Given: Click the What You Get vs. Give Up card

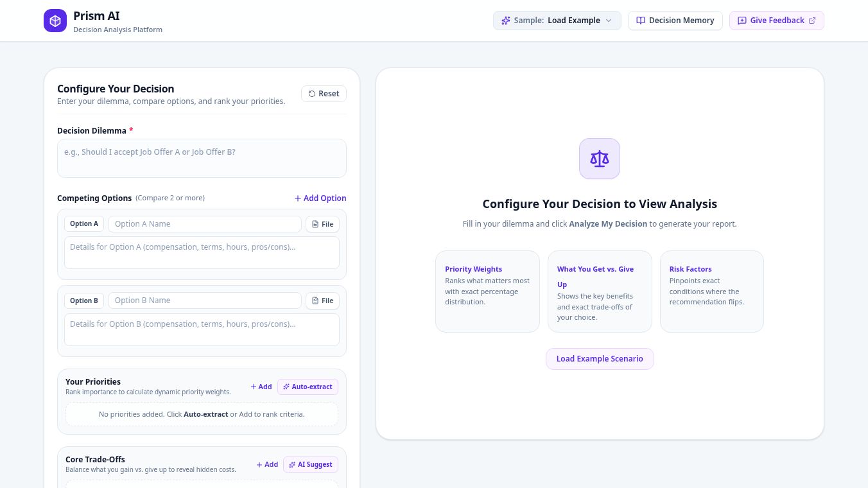Looking at the screenshot, I should tap(600, 292).
